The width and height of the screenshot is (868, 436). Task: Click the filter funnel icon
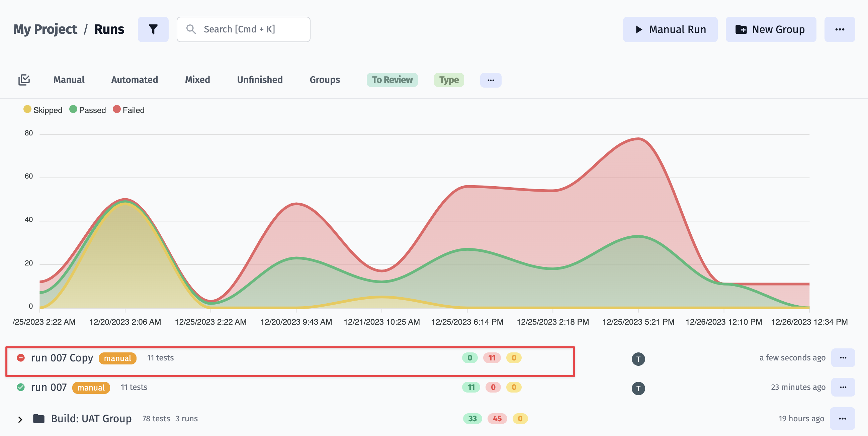point(153,29)
